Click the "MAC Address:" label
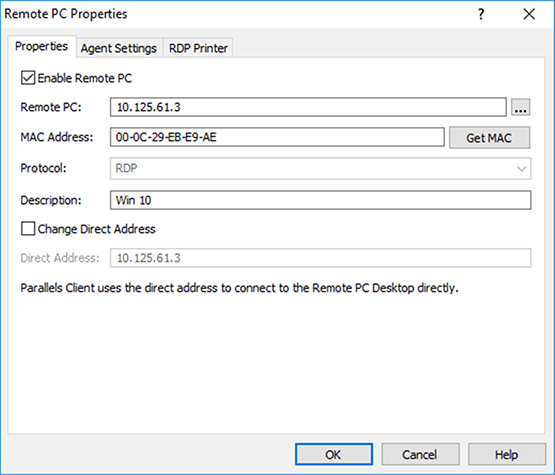555x475 pixels. pos(57,137)
